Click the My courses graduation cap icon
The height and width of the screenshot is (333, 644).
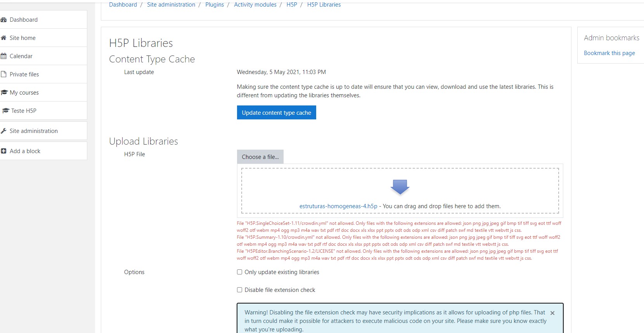(4, 93)
